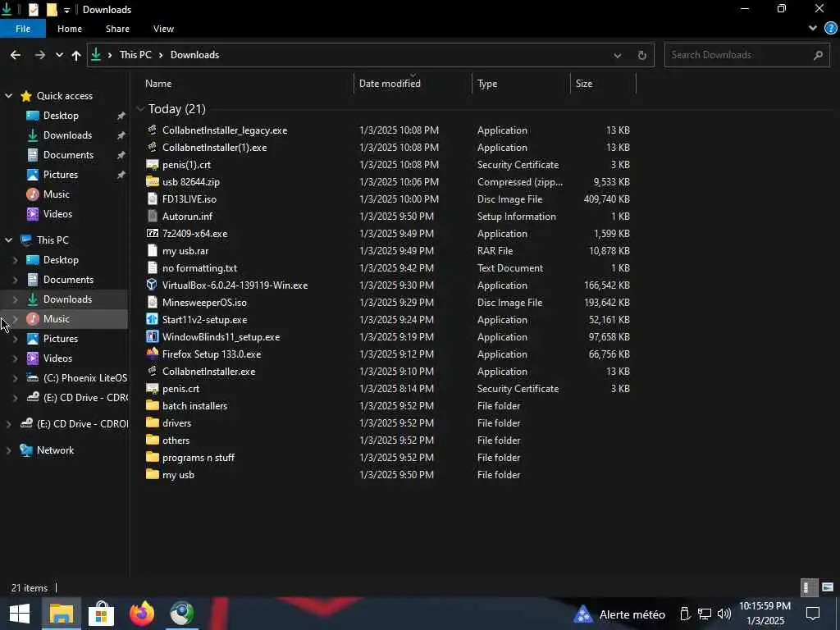Select the FD13LIVE.iso disc image icon
This screenshot has height=630, width=840.
pos(152,199)
